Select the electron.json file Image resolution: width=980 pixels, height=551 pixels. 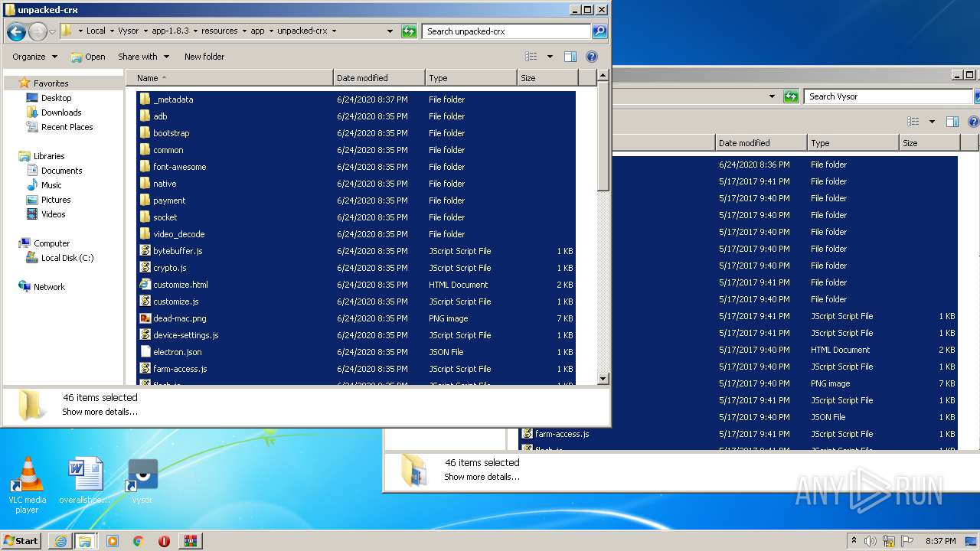point(356,352)
